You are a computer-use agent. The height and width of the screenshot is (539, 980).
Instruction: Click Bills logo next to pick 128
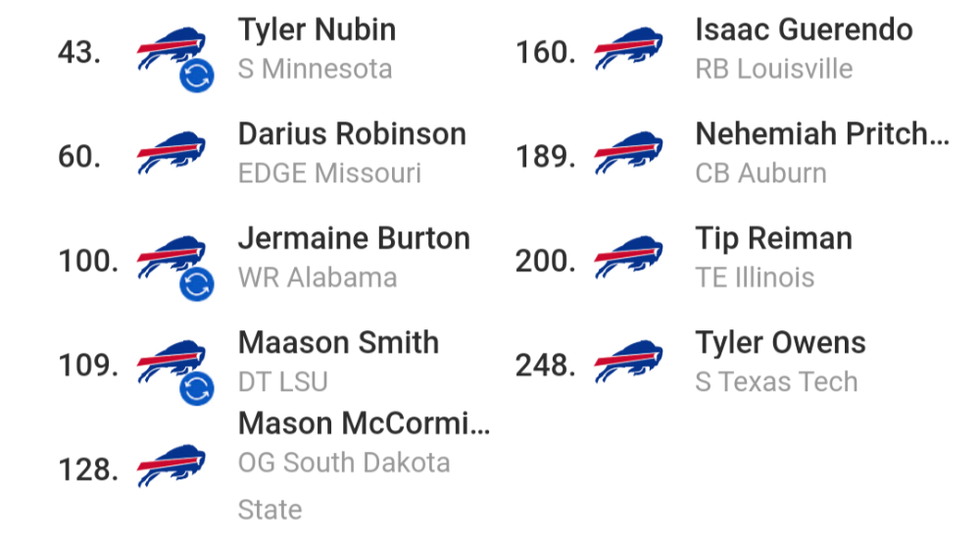pos(171,465)
